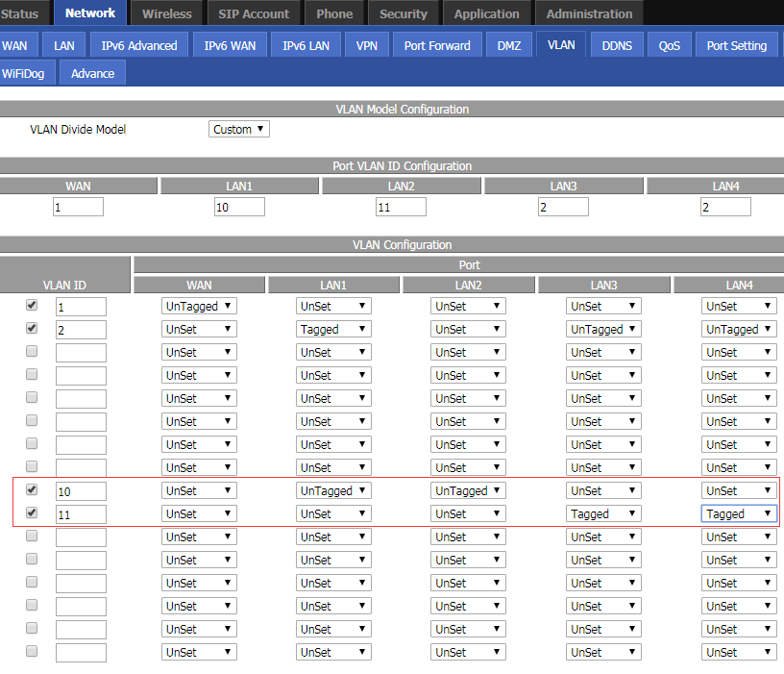This screenshot has height=674, width=784.
Task: Open LAN2 dropdown for VLAN 1
Action: (x=468, y=306)
